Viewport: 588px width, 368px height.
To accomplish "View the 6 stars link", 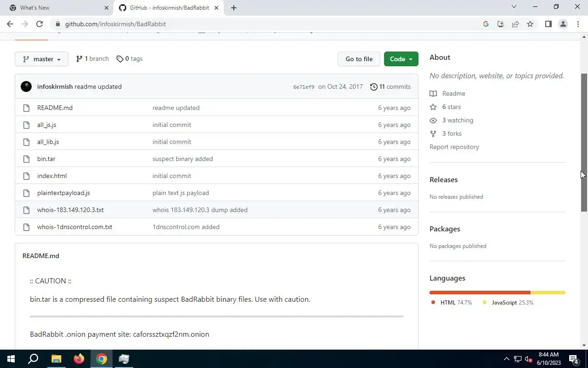I will (x=445, y=107).
